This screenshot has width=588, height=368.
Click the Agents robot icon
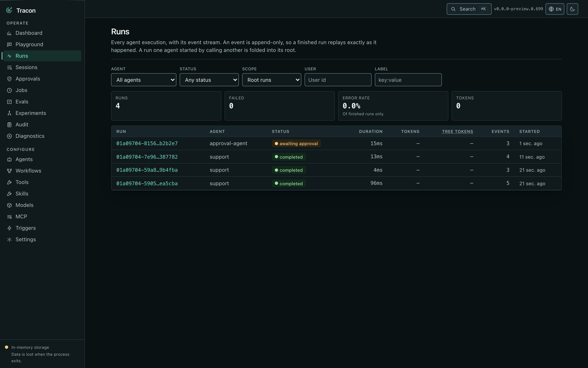click(9, 159)
